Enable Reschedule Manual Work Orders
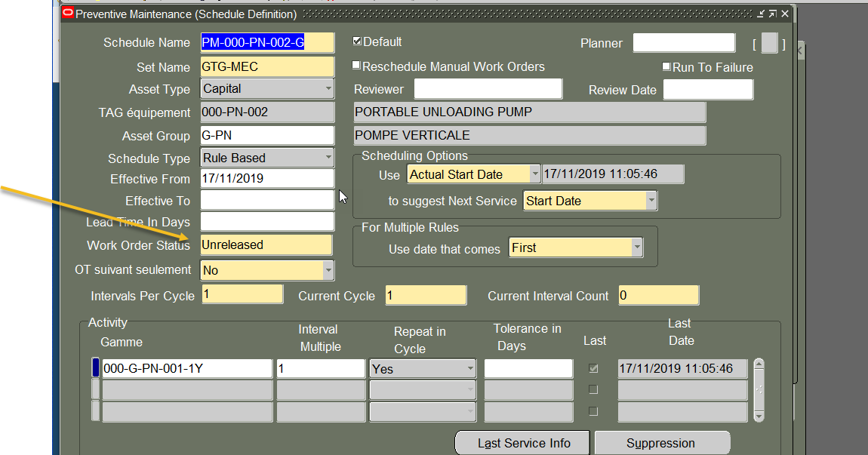868x455 pixels. [356, 65]
